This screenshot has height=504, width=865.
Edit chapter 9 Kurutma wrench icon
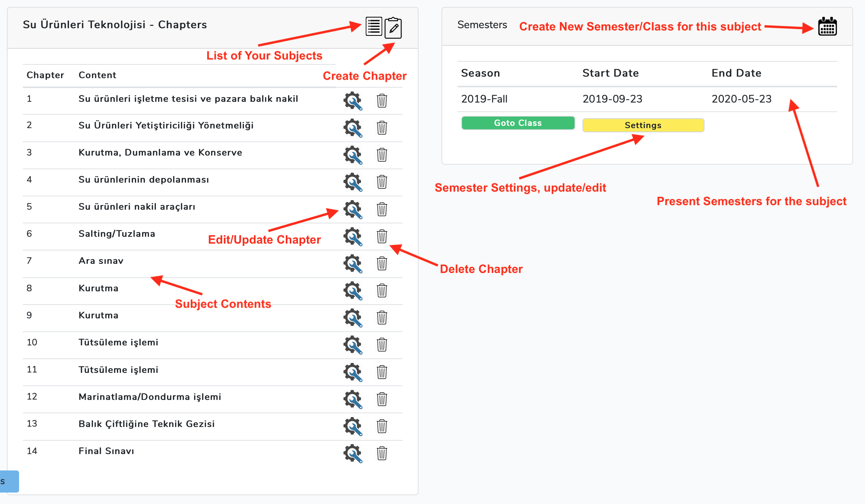click(x=353, y=318)
